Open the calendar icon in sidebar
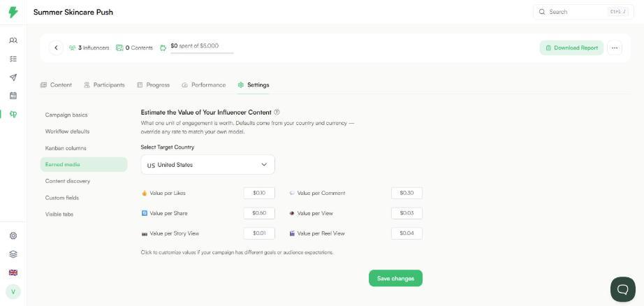Viewport: 644px width, 306px height. pyautogui.click(x=13, y=96)
